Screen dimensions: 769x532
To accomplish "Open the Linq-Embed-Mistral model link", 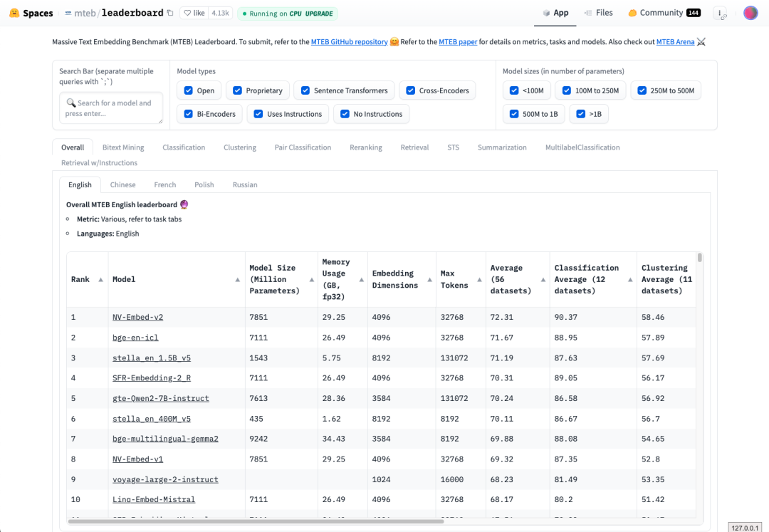I will coord(154,500).
